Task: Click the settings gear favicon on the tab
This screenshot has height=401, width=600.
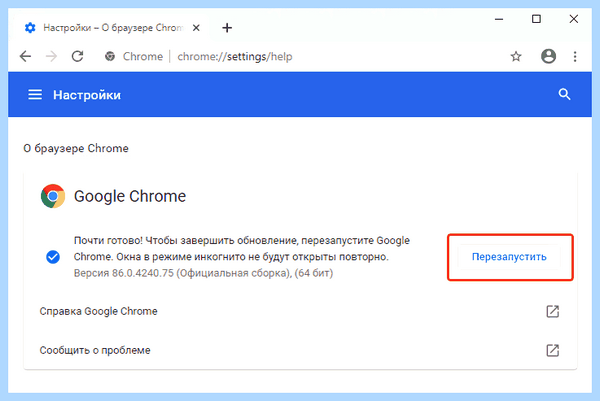Action: click(x=30, y=28)
